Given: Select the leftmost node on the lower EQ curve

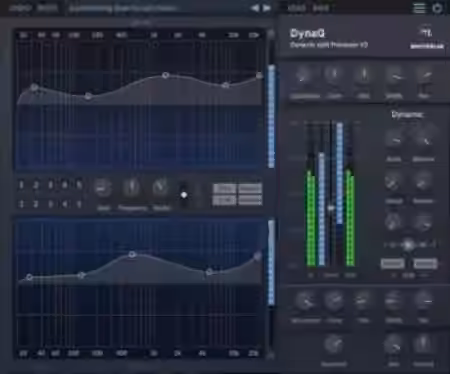Looking at the screenshot, I should click(x=29, y=277).
